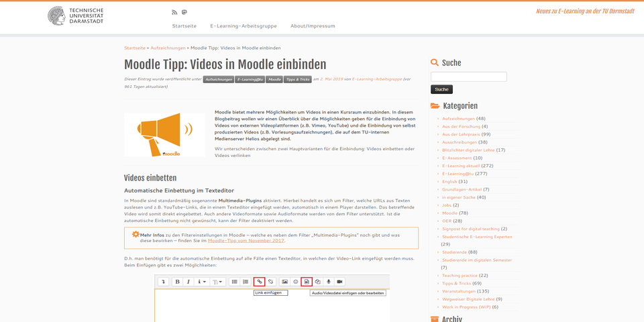
Task: Click the audio/video file insert icon
Action: point(307,282)
